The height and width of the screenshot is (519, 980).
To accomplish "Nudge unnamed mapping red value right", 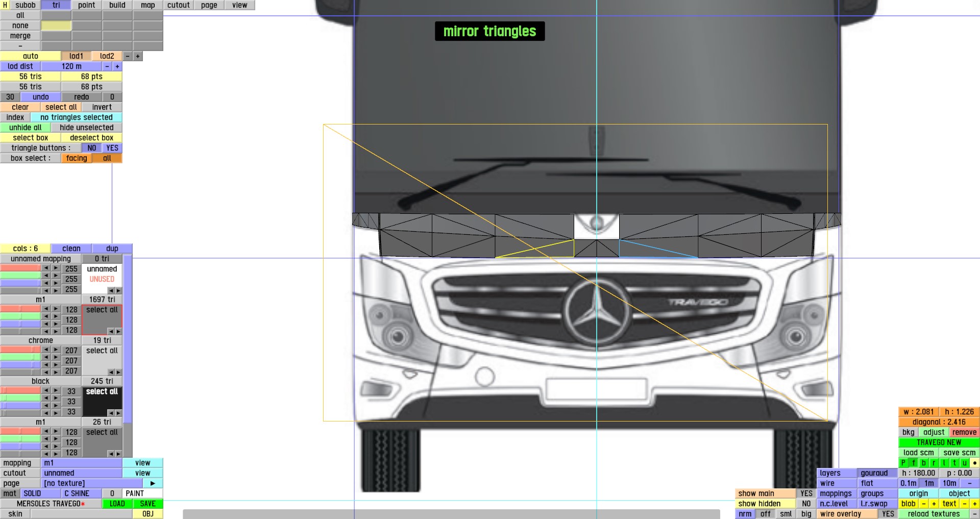I will pos(56,268).
